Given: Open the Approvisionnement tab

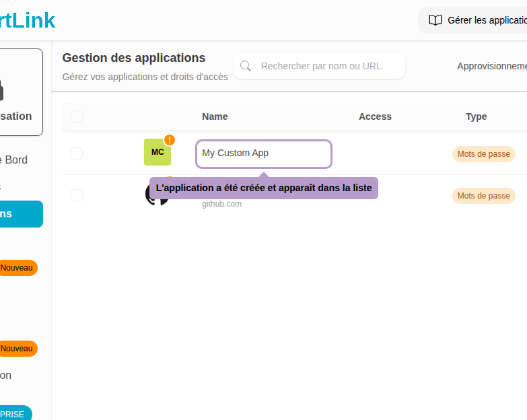Looking at the screenshot, I should pos(491,66).
